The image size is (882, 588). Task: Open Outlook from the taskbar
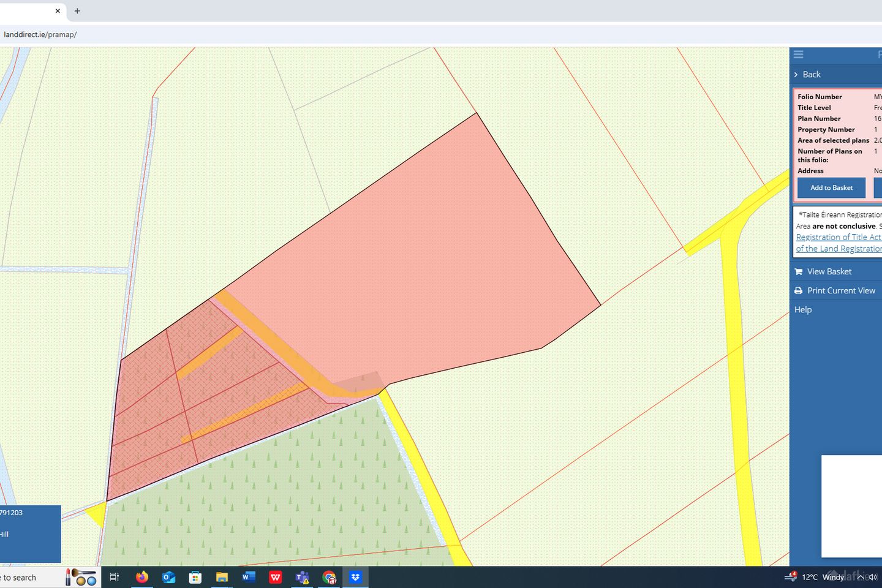point(168,577)
